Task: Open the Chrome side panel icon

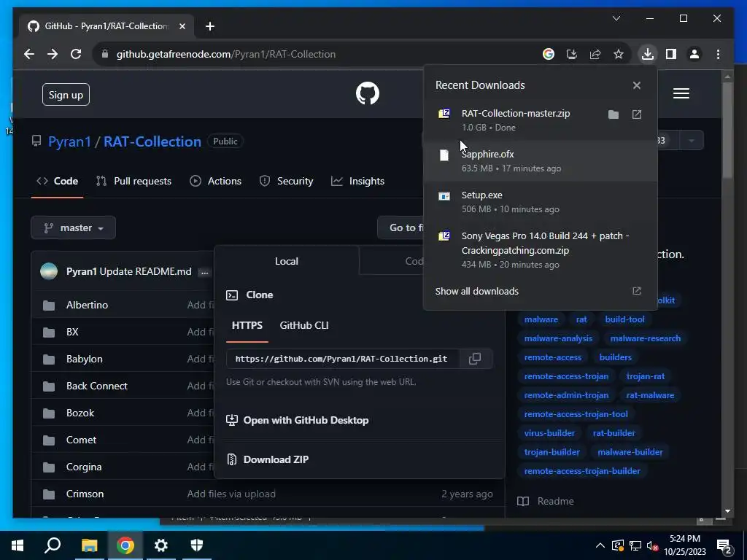Action: point(671,54)
